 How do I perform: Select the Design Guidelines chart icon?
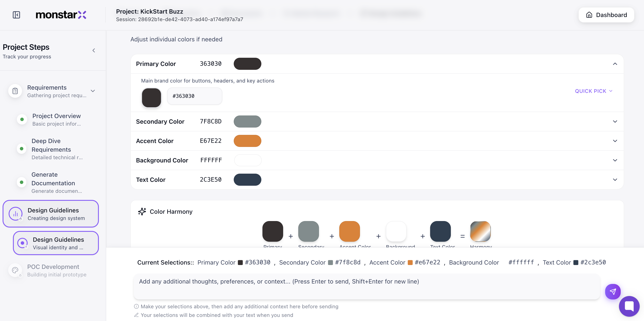coord(15,213)
